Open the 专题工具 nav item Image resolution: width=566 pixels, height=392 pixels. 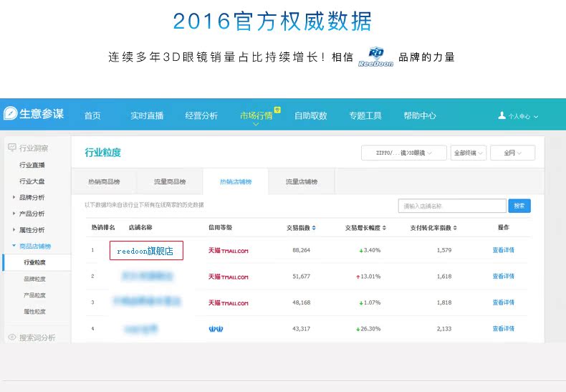(x=365, y=115)
